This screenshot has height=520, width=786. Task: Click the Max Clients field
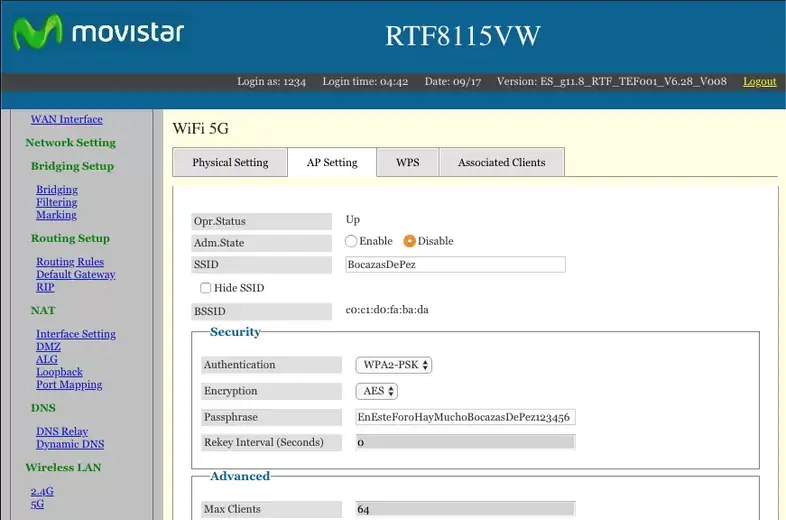point(465,509)
